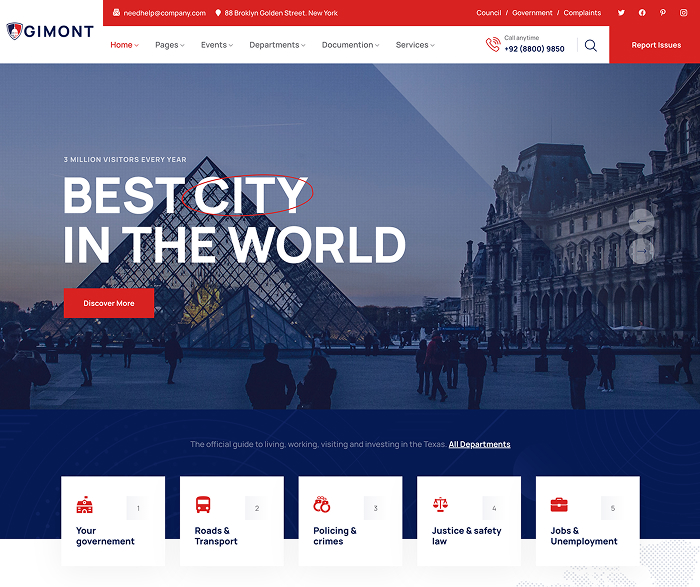This screenshot has width=700, height=587.
Task: Open the Pinterest social icon
Action: pyautogui.click(x=663, y=12)
